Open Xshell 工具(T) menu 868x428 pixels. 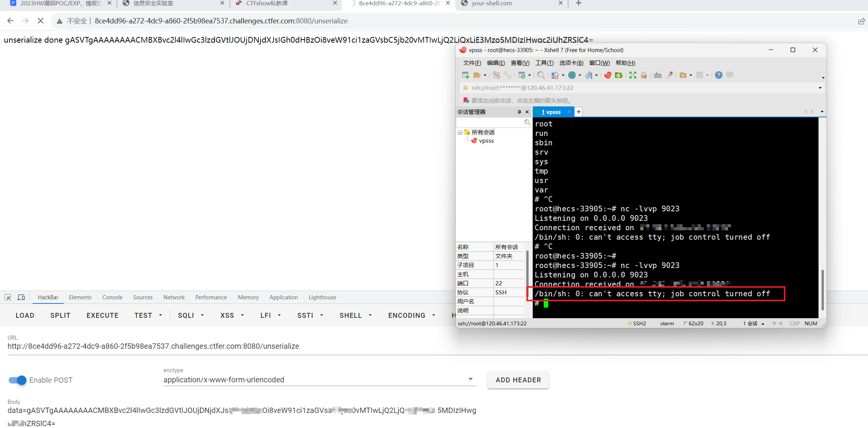[x=544, y=63]
